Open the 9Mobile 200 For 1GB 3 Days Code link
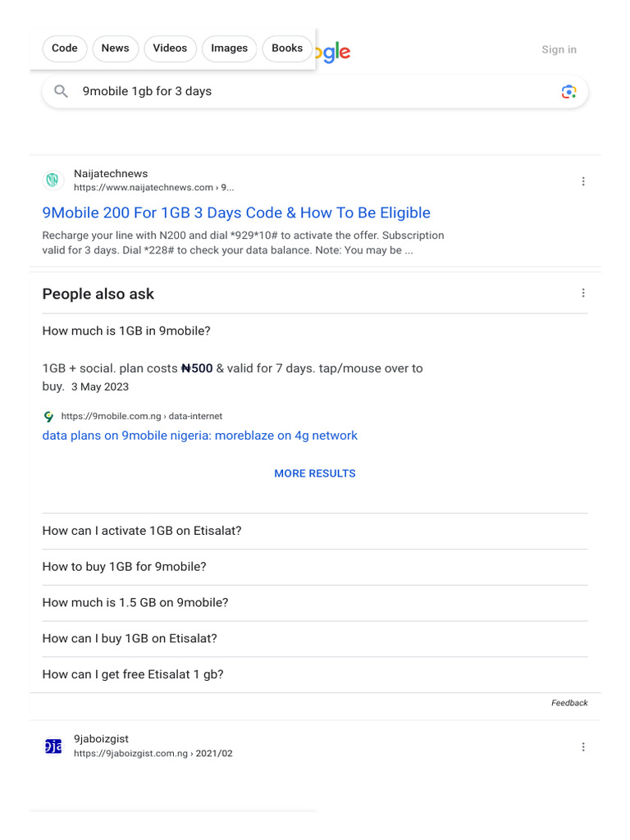The height and width of the screenshot is (840, 630). (x=236, y=212)
